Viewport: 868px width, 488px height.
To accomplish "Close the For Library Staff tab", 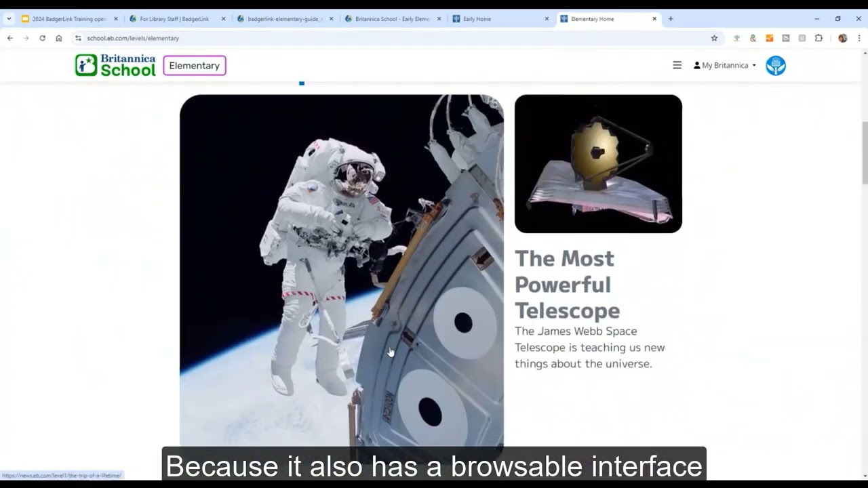I will (x=224, y=19).
